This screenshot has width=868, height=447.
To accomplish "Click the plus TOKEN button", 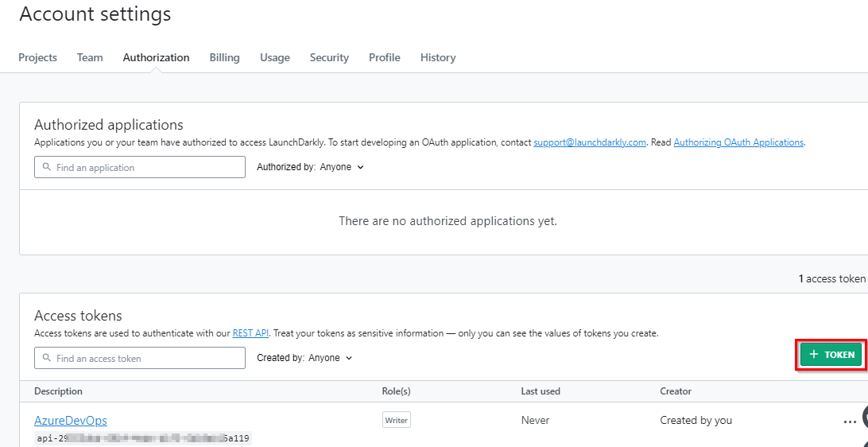I will click(831, 355).
